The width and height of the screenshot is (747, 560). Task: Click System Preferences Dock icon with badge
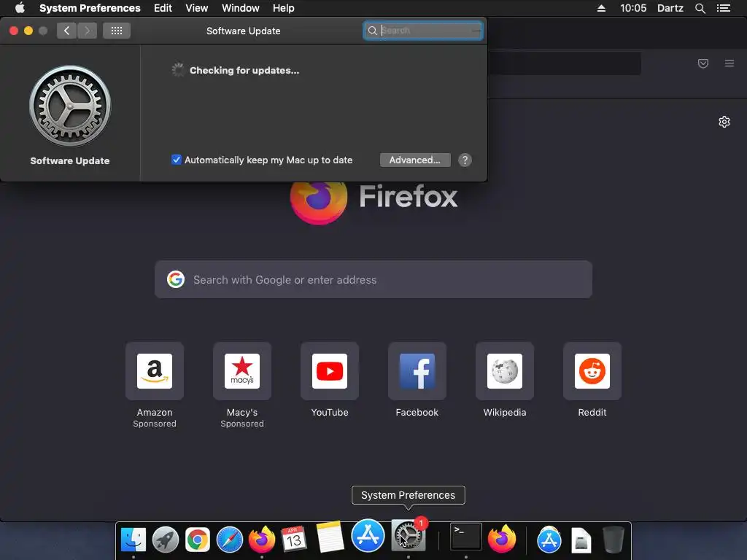[x=408, y=535]
